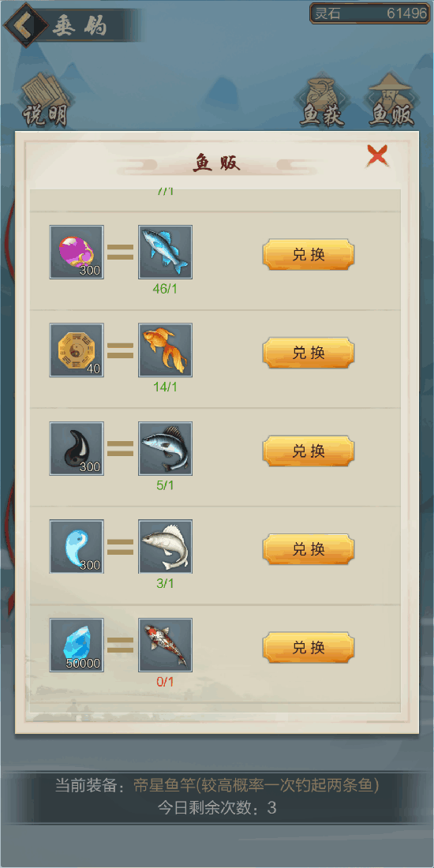Select the striped bass icon showing 5/1

point(165,448)
